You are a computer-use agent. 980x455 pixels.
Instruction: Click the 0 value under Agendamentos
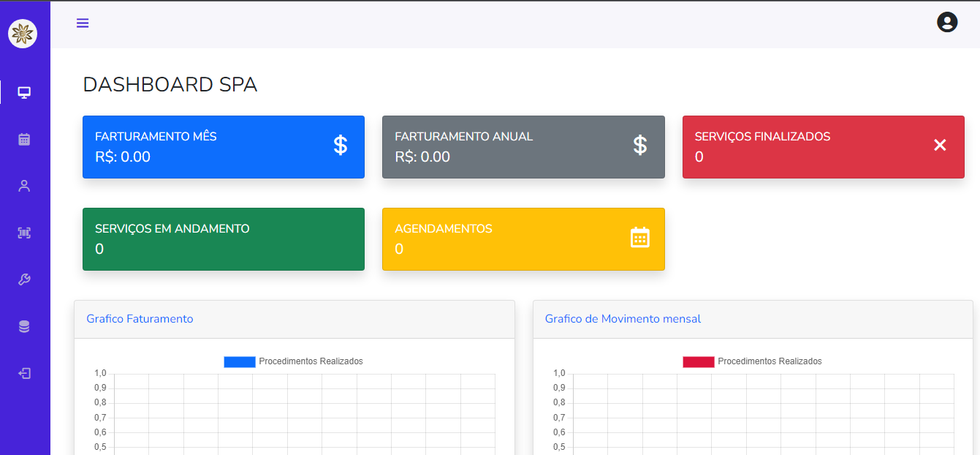[x=399, y=249]
